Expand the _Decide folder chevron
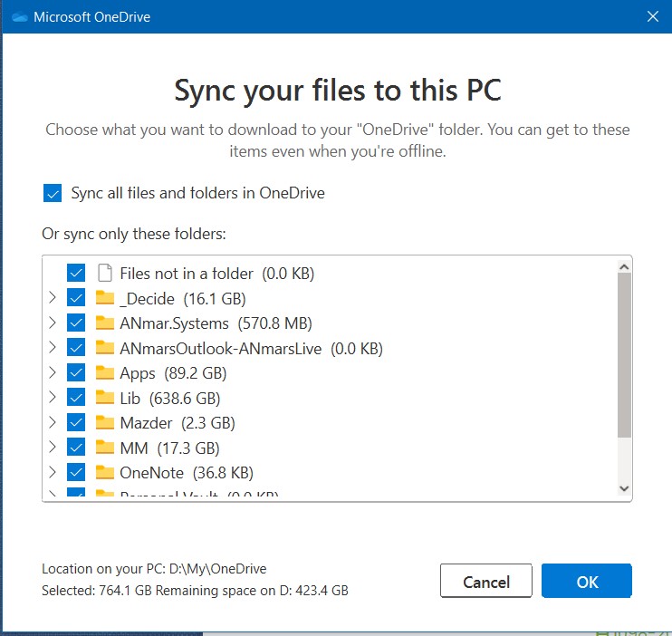This screenshot has width=672, height=636. click(52, 298)
